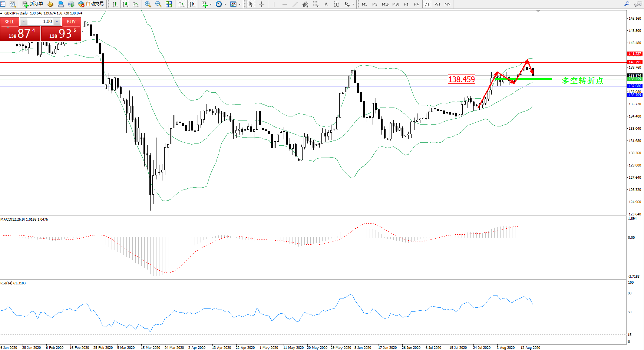Select the crosshair cursor tool

click(261, 4)
